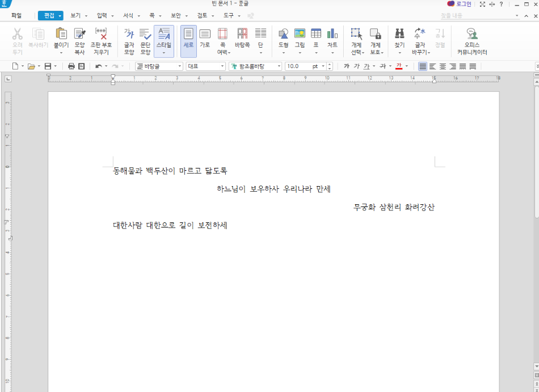Viewport: 539px width, 392px height.
Task: Collapse the ribbon with up chevron
Action: (x=527, y=16)
